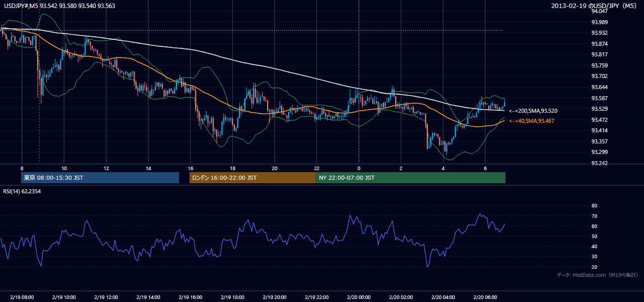Click price axis value 93.759
The height and width of the screenshot is (302, 644).
coord(599,65)
